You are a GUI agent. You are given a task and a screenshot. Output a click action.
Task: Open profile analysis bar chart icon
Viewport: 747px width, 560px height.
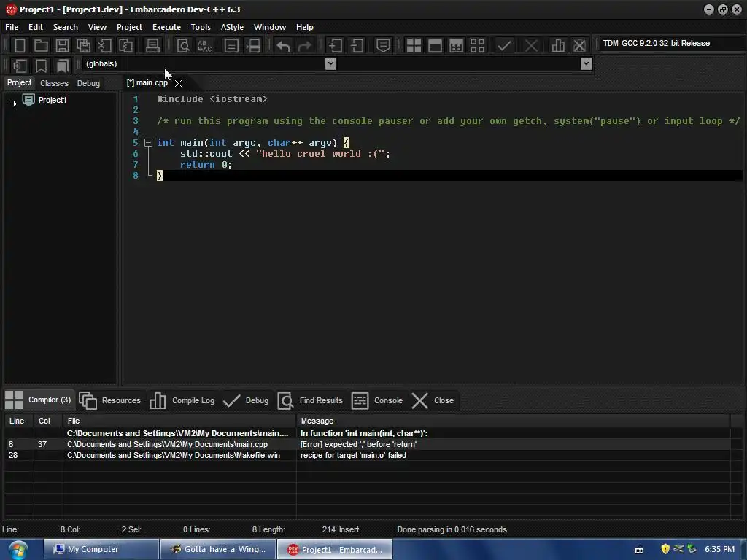click(x=558, y=46)
